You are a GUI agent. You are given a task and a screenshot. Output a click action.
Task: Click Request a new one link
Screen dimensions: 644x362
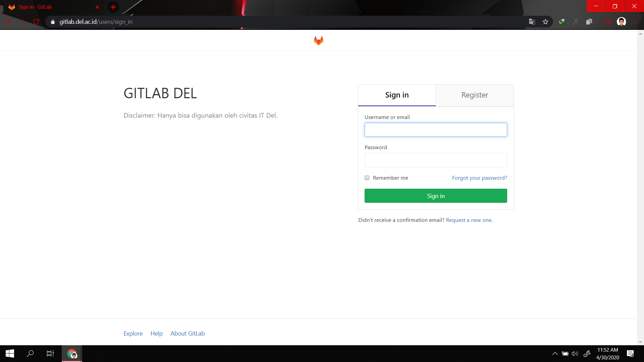[x=469, y=220]
